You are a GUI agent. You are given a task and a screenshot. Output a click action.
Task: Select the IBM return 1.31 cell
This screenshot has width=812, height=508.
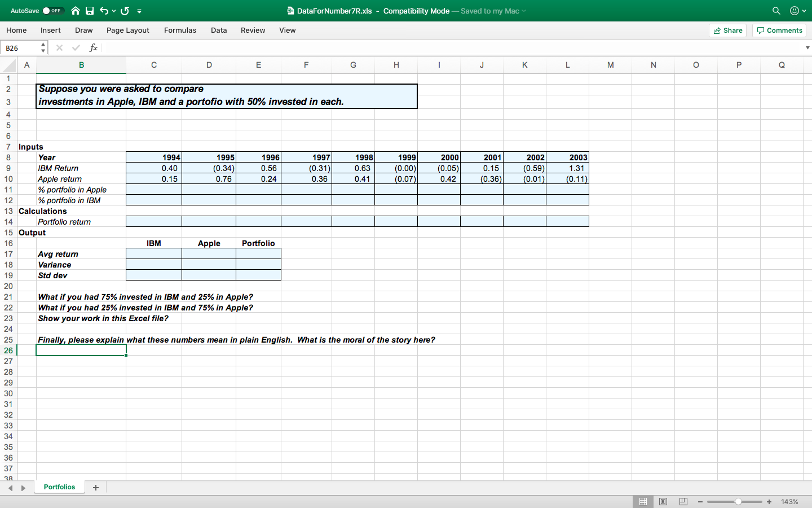[x=567, y=168]
